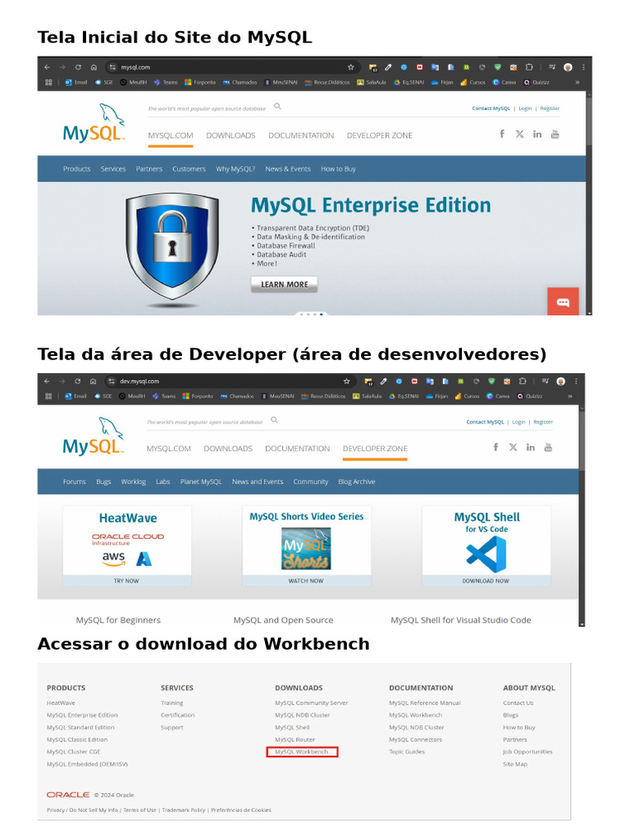This screenshot has width=630, height=840.
Task: Reload the page in the dev.mysql.com browser
Action: (x=78, y=381)
